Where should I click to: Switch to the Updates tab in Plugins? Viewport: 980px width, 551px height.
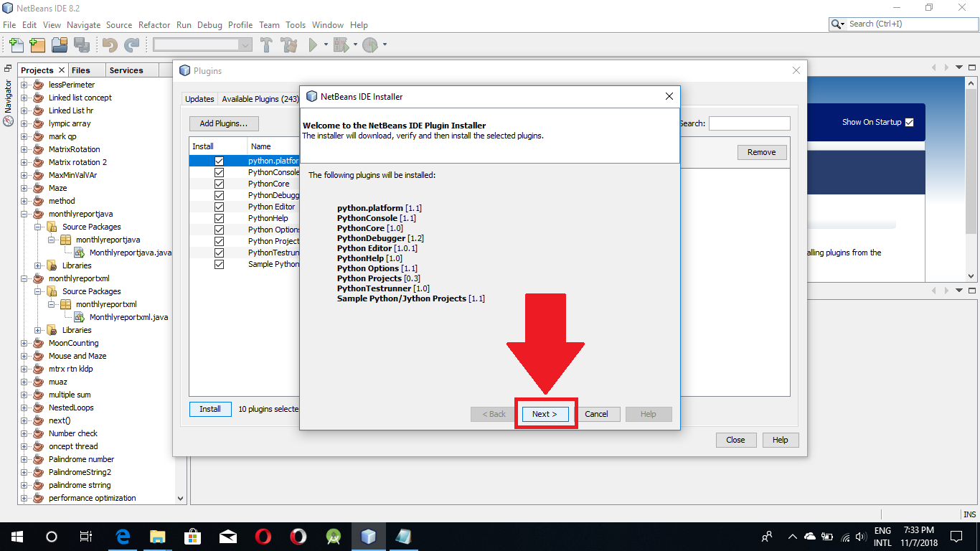tap(199, 99)
